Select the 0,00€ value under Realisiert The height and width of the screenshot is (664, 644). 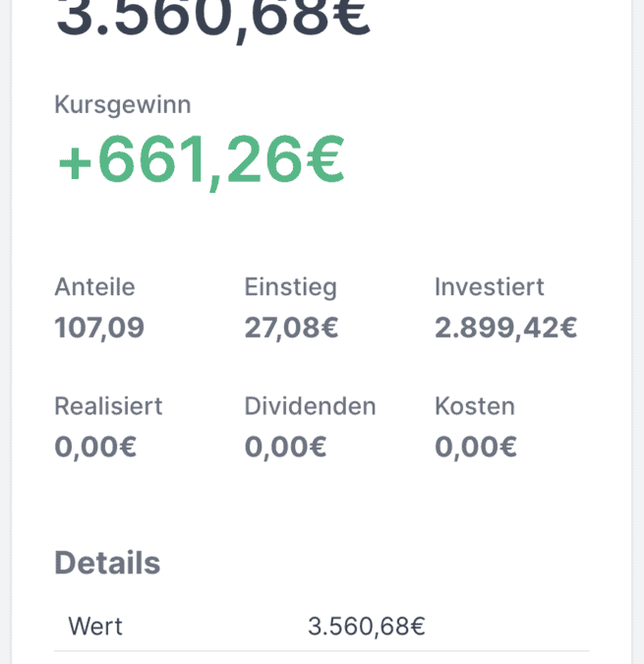click(x=95, y=448)
